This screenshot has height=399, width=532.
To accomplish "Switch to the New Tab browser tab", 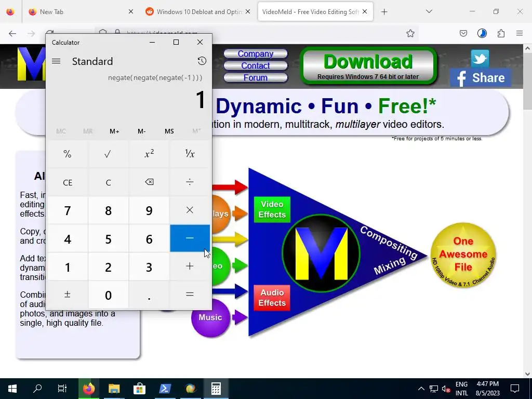I will (x=81, y=11).
